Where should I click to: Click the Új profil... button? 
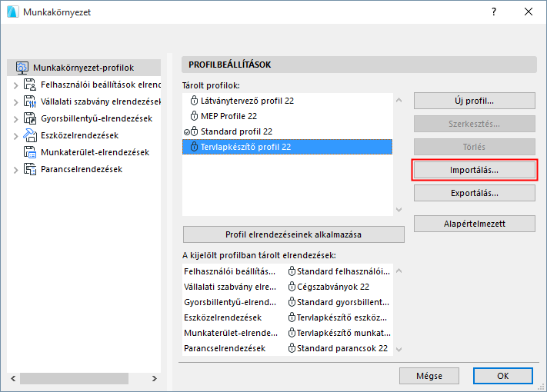click(475, 101)
